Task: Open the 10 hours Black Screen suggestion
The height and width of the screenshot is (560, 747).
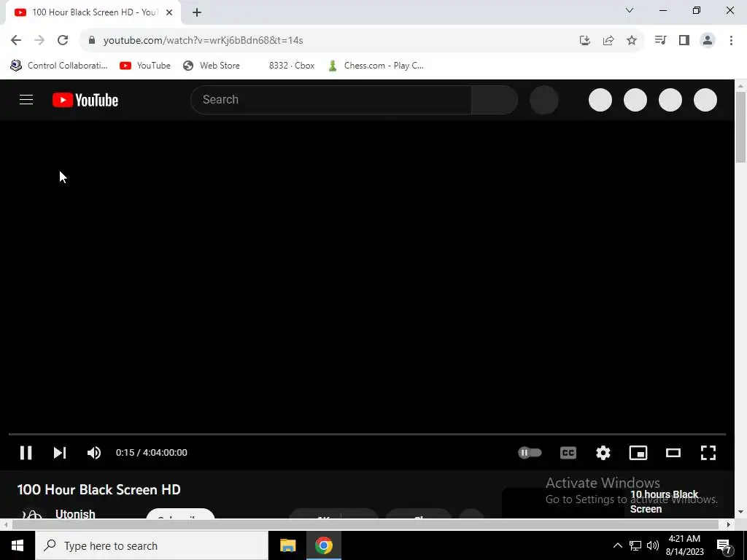Action: tap(665, 502)
